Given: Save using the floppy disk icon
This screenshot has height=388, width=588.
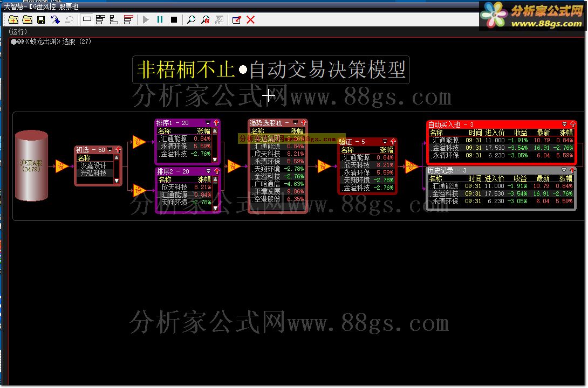Looking at the screenshot, I should click(41, 20).
